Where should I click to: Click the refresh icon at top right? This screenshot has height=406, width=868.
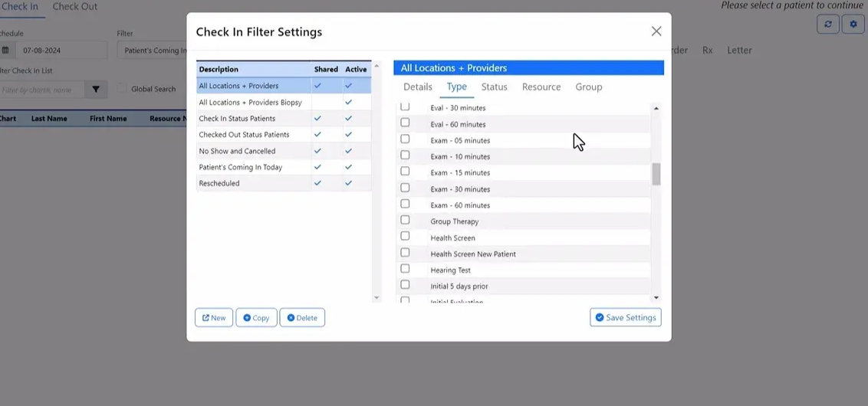point(827,25)
